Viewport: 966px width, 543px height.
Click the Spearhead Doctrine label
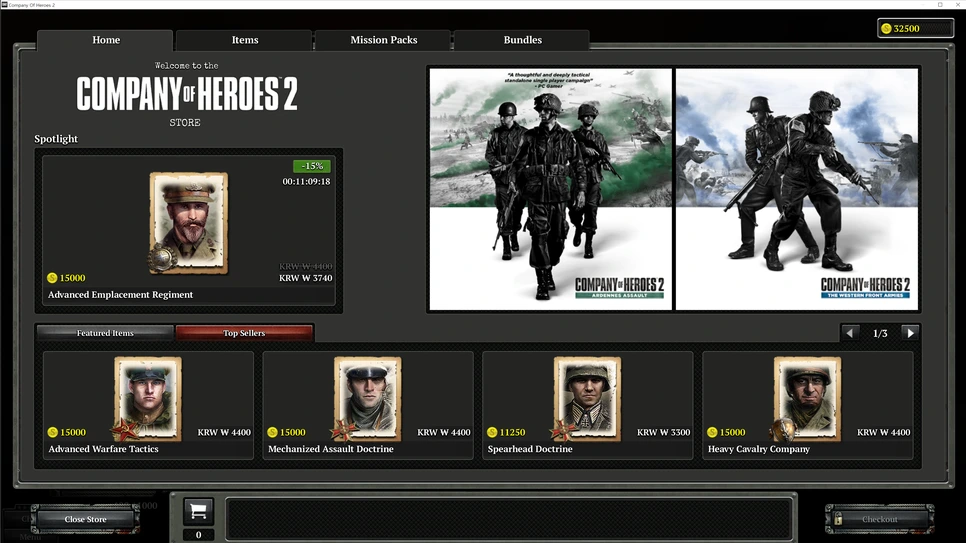click(x=530, y=449)
